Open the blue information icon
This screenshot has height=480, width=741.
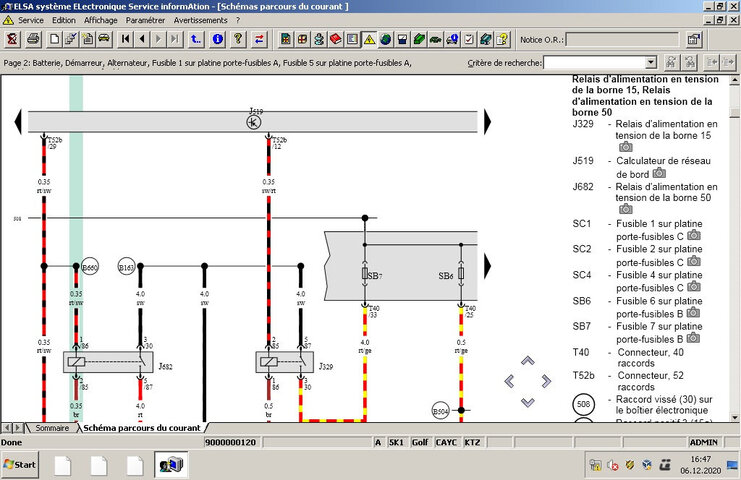[217, 39]
